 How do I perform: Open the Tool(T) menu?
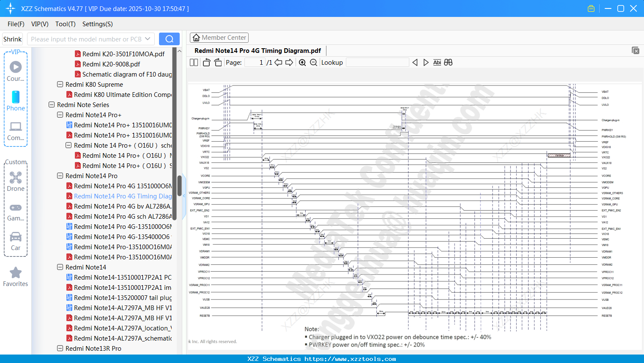[x=65, y=24]
